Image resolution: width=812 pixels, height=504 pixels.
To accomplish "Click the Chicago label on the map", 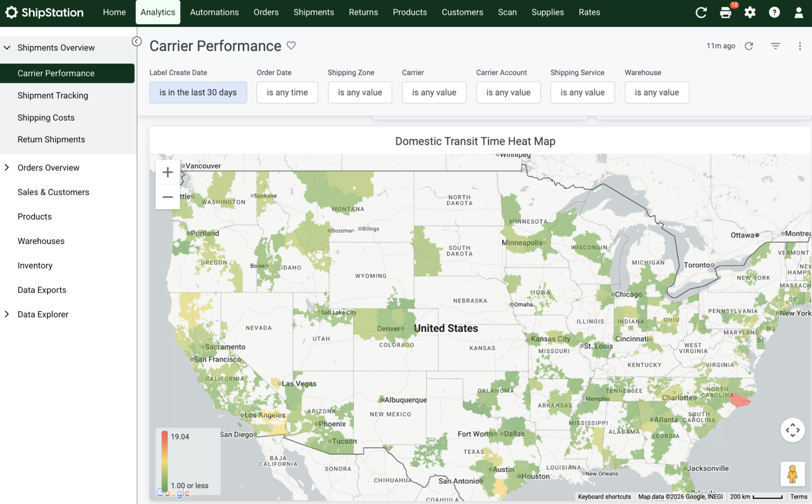I will point(629,294).
